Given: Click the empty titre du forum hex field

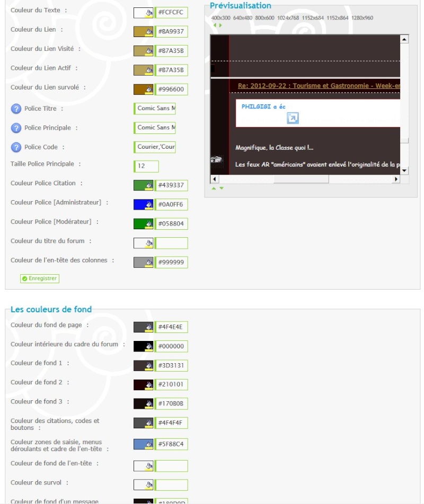Looking at the screenshot, I should click(x=171, y=243).
